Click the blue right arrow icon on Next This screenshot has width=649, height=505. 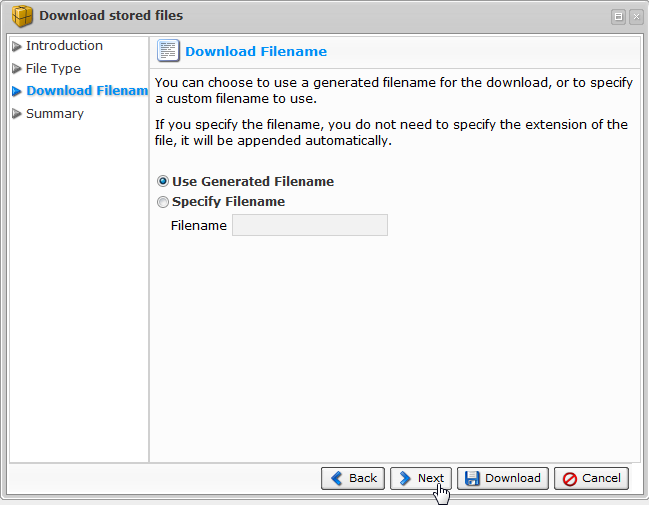(405, 478)
